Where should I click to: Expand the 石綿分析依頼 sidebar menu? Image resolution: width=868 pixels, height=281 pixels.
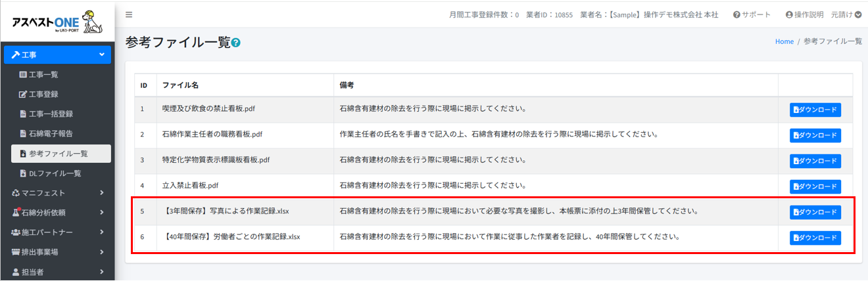coord(57,213)
